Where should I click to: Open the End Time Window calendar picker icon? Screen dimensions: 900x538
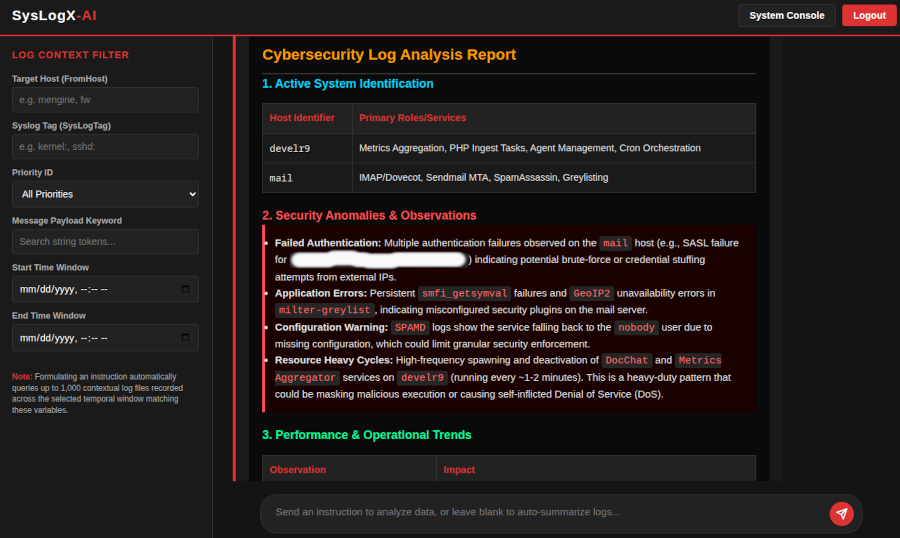(185, 338)
